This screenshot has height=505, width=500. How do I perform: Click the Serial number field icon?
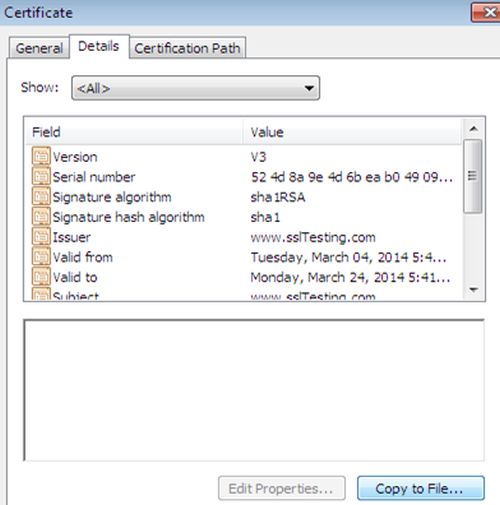pos(41,176)
